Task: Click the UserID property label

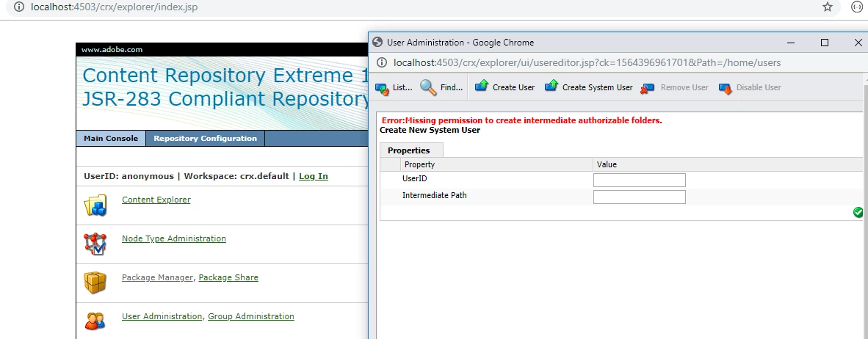Action: [x=415, y=178]
